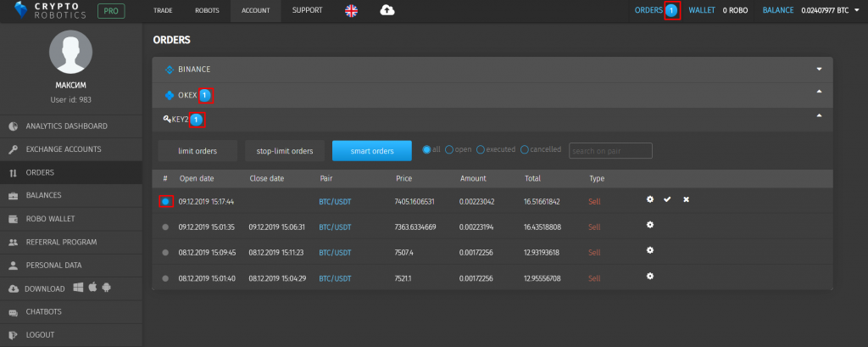Click the UK flag language icon

351,10
